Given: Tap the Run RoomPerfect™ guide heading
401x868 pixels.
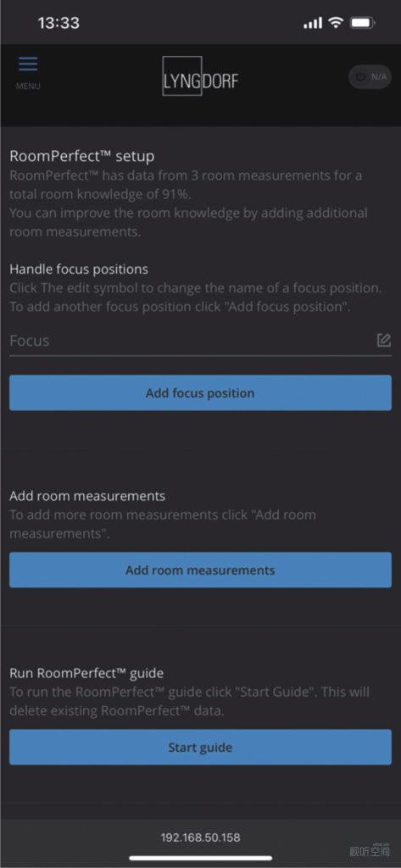Looking at the screenshot, I should [x=86, y=673].
